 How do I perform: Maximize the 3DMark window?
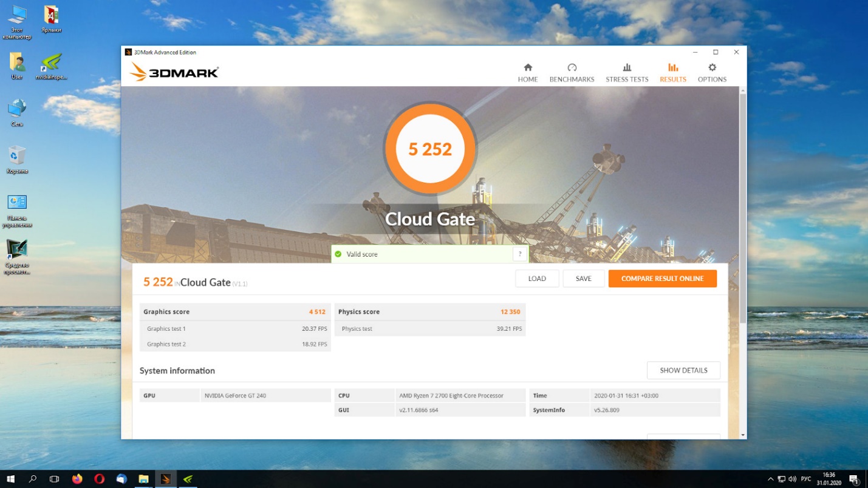pos(716,52)
